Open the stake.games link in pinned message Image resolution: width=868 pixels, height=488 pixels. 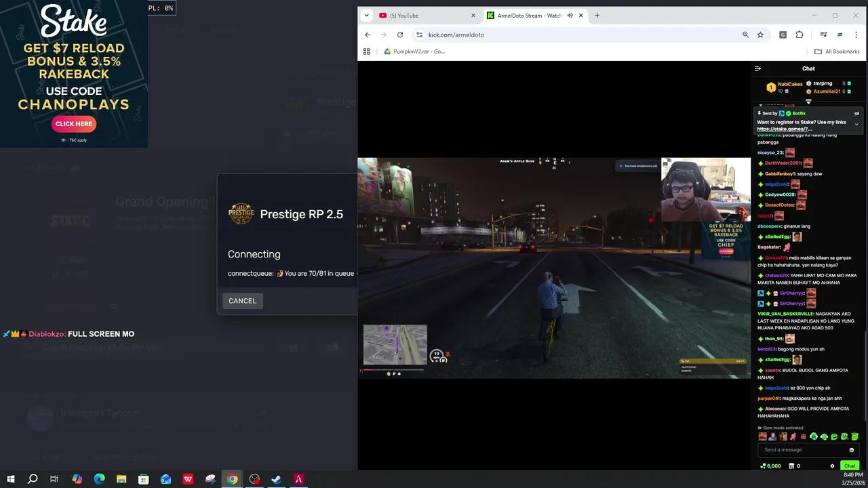click(x=784, y=129)
